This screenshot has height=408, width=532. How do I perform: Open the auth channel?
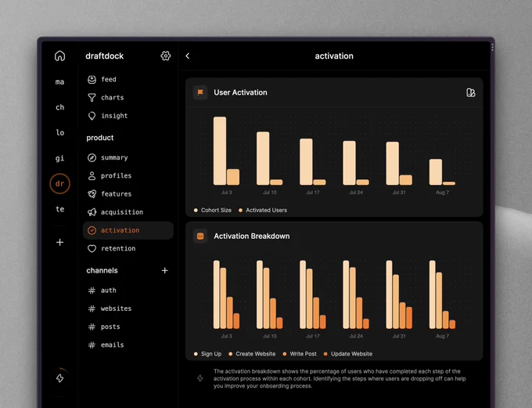coord(128,291)
